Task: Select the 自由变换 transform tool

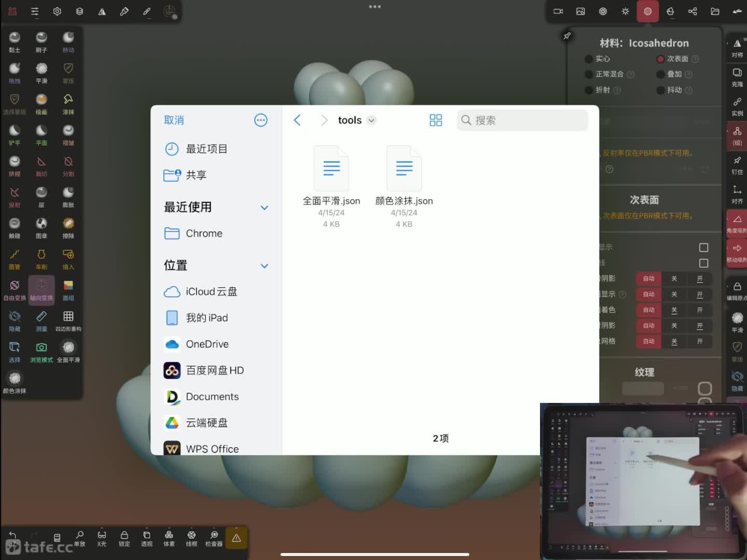Action: pos(15,290)
